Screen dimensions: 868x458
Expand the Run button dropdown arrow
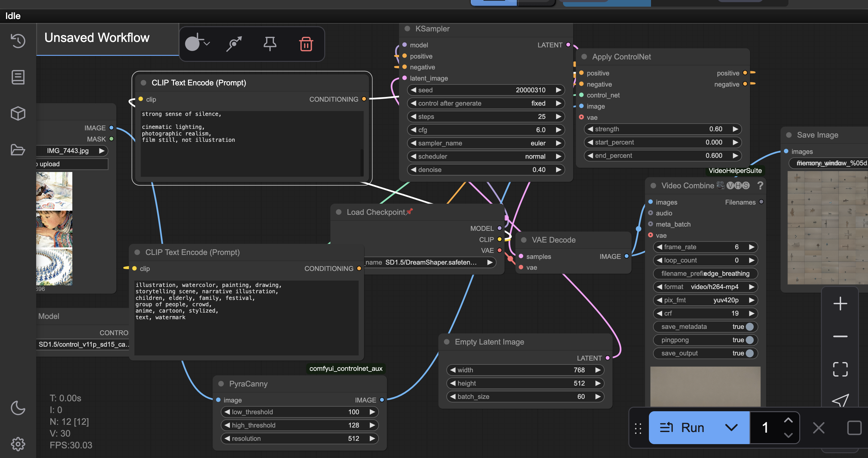pos(731,428)
